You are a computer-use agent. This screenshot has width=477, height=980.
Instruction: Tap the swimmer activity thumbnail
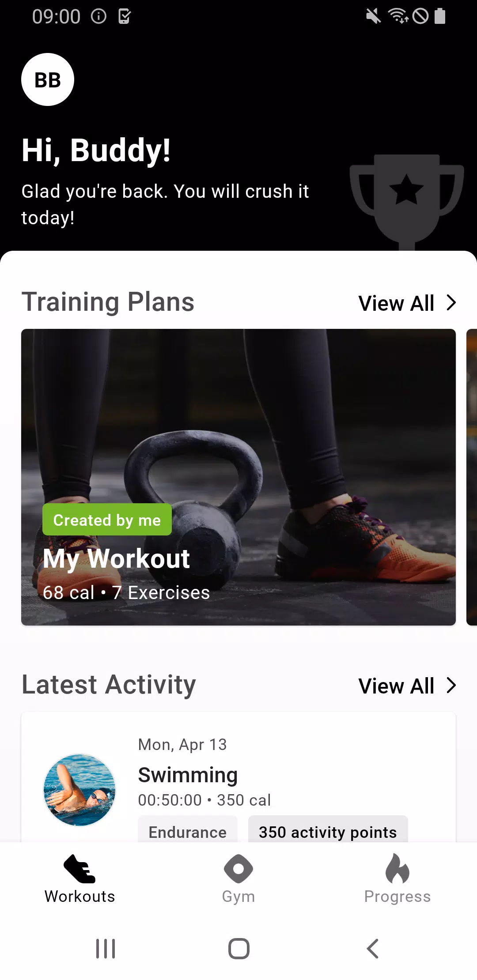click(x=79, y=790)
